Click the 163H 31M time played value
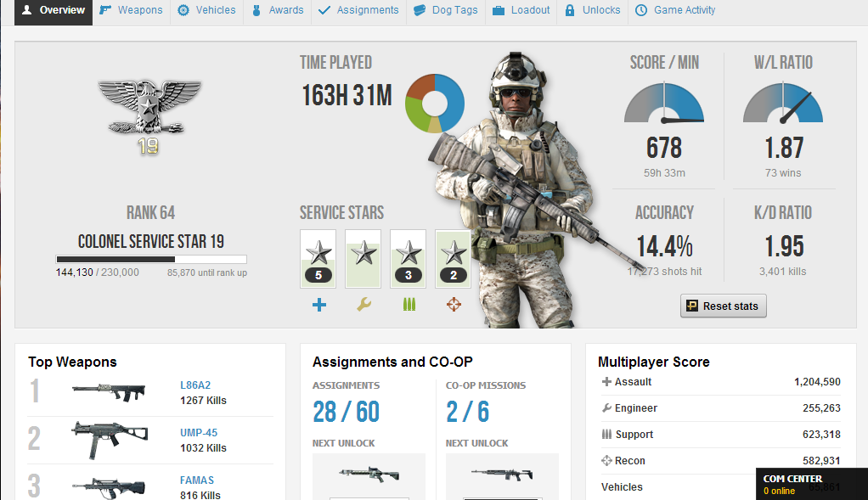This screenshot has height=500, width=868. (x=347, y=95)
